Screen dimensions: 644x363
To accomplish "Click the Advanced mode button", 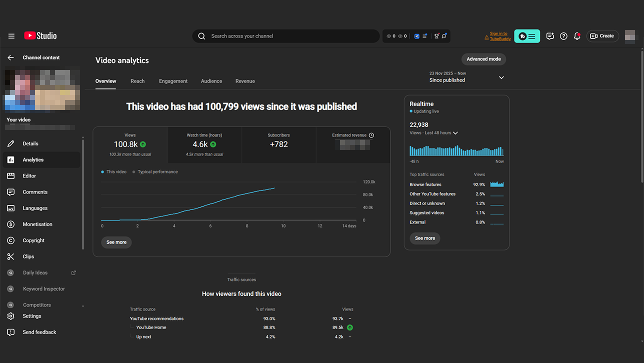I will tap(483, 59).
